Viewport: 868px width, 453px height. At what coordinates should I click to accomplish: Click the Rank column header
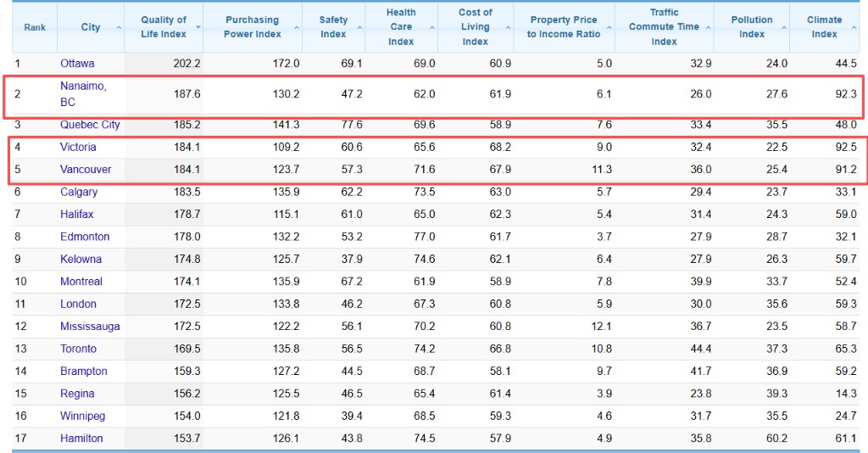35,27
